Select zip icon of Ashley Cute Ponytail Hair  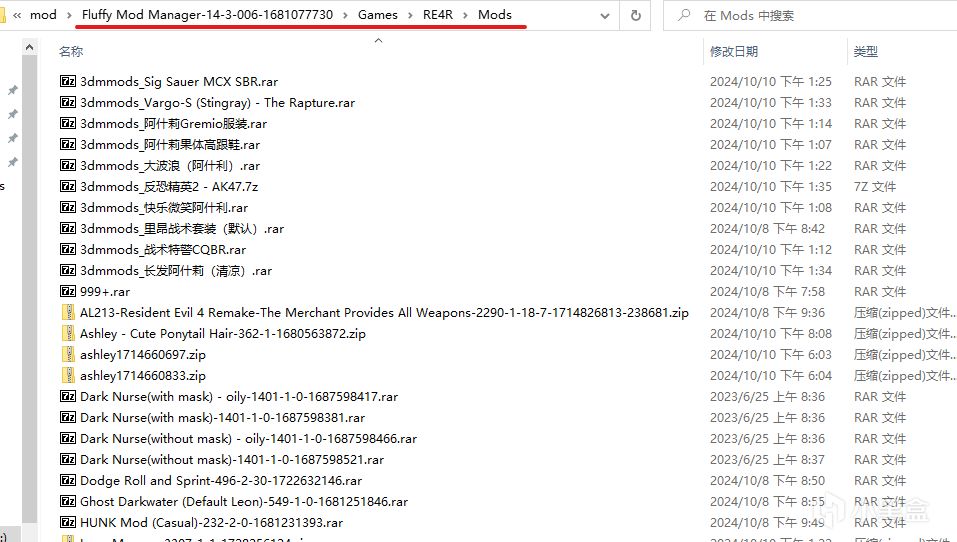click(69, 333)
